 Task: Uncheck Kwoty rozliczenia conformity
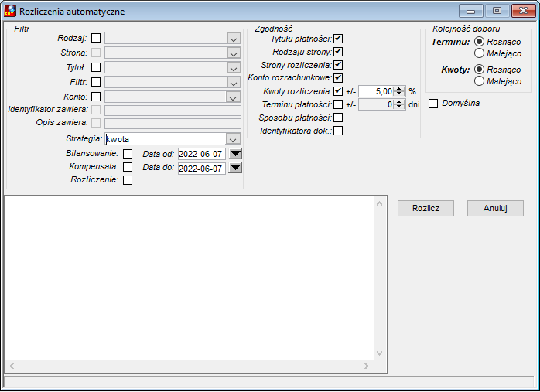pos(338,91)
